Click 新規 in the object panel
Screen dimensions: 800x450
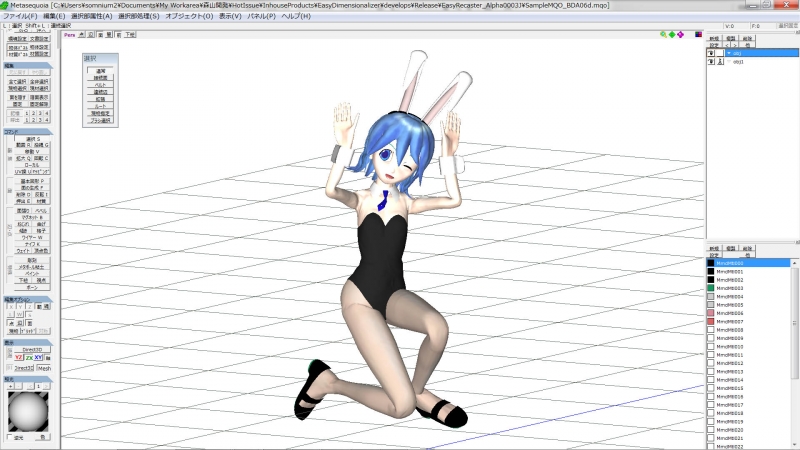(714, 38)
